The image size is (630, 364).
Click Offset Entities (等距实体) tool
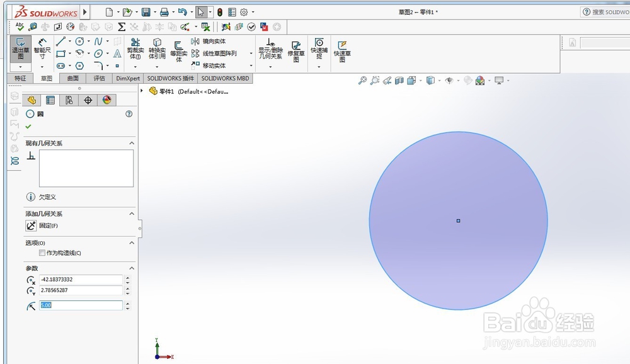pos(179,51)
